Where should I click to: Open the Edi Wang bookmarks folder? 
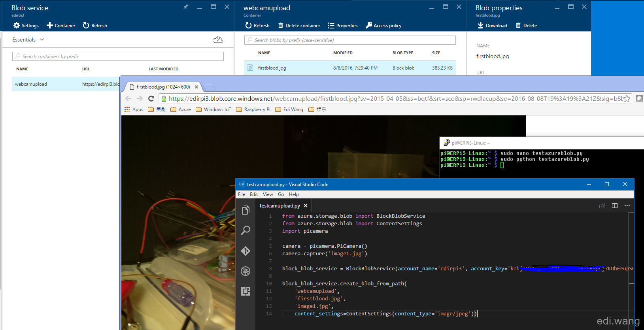289,109
